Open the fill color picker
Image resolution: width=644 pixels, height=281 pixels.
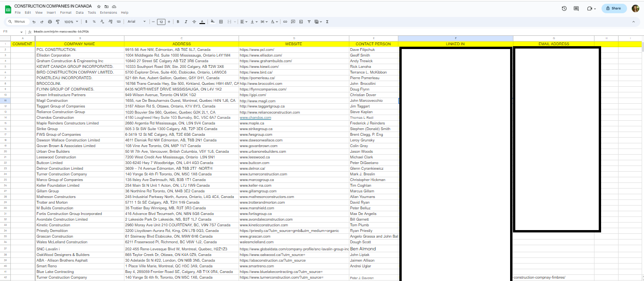click(x=212, y=22)
